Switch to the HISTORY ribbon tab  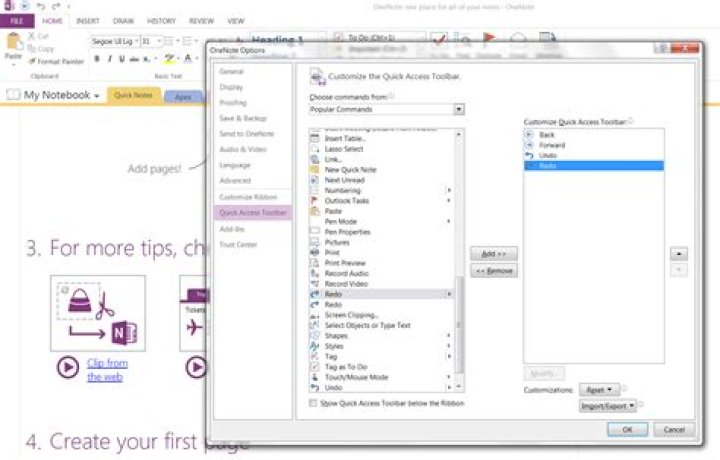point(161,21)
